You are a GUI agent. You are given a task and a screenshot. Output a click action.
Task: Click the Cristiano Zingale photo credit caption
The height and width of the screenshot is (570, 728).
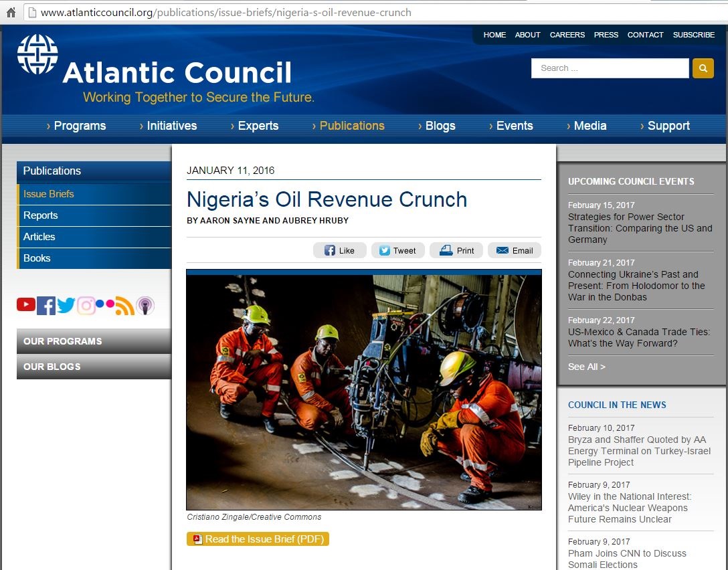pos(254,517)
